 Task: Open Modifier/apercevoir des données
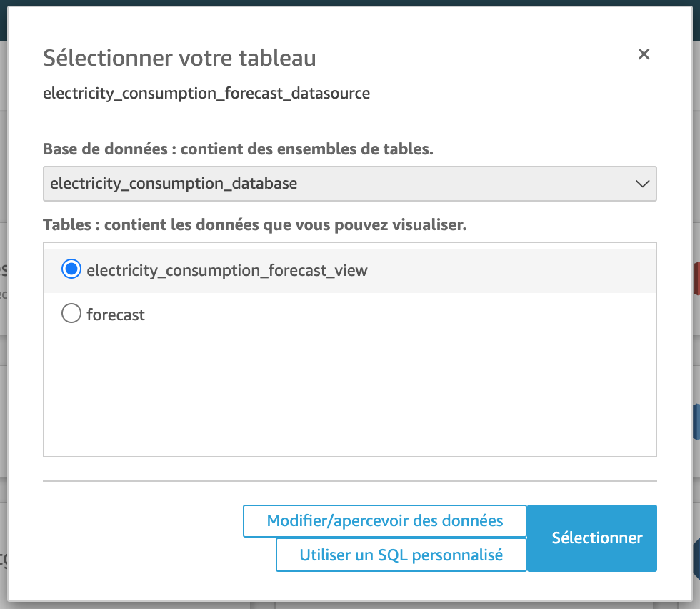(384, 521)
